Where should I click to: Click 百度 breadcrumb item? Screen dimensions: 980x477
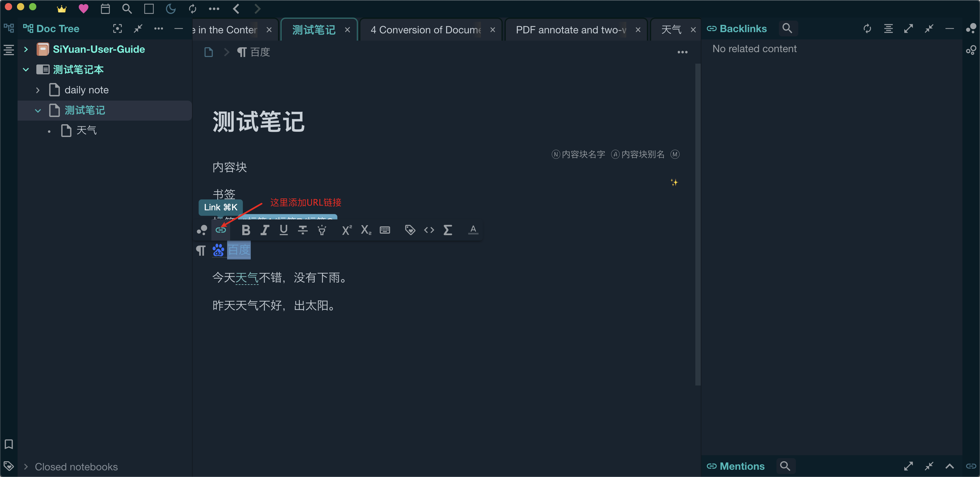[x=253, y=52]
